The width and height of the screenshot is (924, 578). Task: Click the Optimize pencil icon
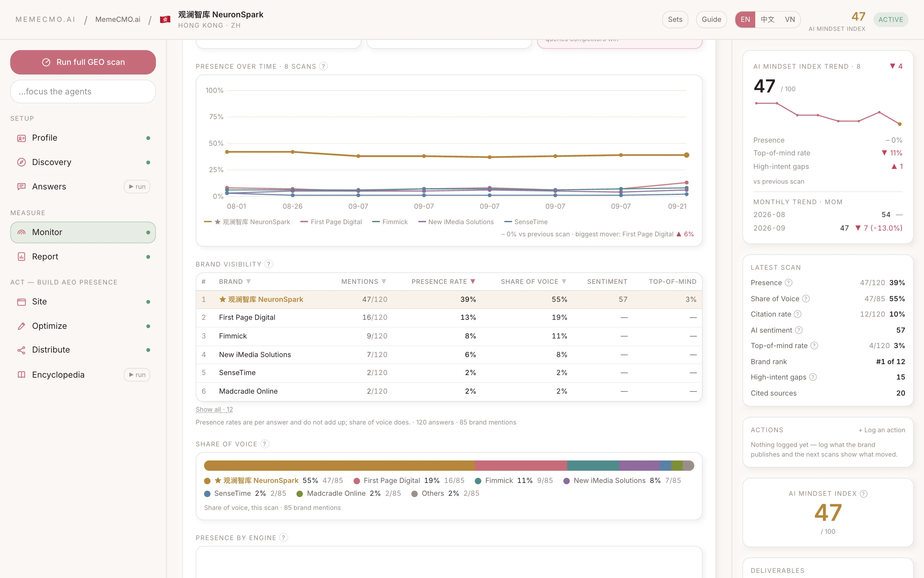21,326
